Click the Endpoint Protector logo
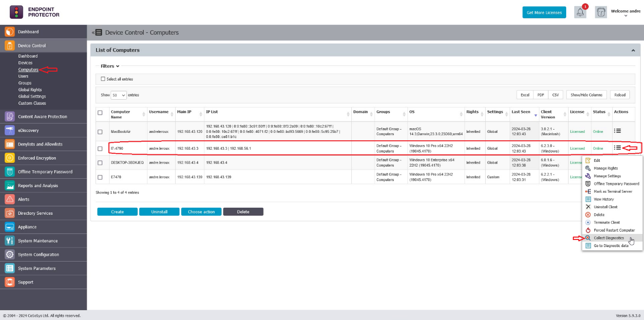This screenshot has height=320, width=644. tap(35, 12)
